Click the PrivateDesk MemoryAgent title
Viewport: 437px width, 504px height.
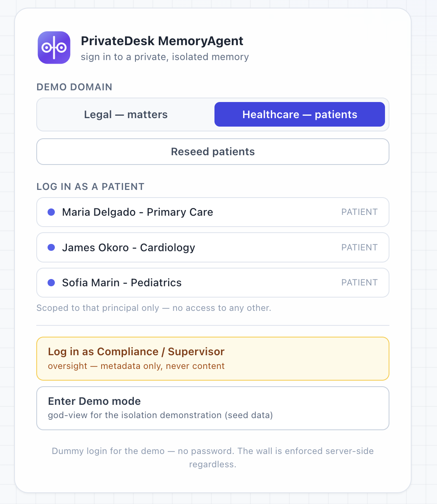(x=162, y=41)
